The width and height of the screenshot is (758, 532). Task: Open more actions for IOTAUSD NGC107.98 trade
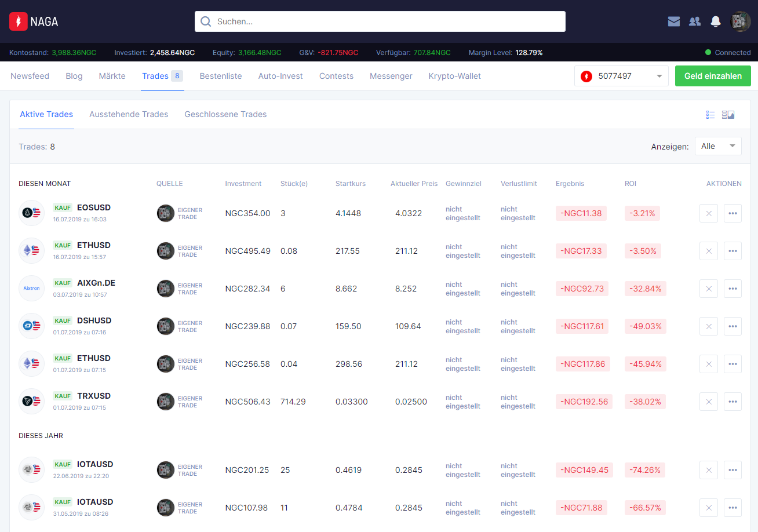coord(733,508)
